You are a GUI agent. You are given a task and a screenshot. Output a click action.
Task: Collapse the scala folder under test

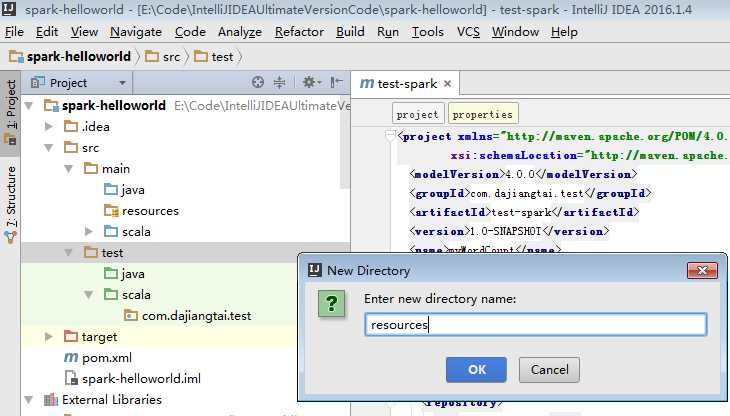88,295
